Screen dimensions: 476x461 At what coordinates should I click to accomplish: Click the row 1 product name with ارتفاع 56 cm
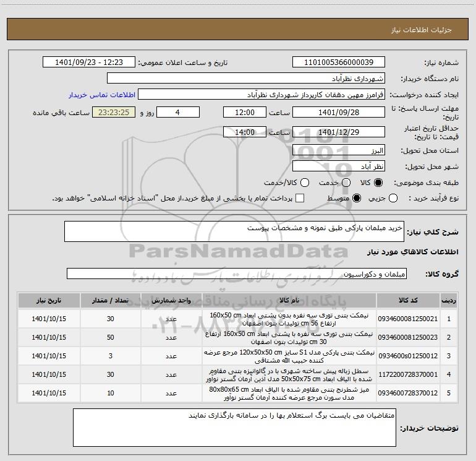coord(289,319)
